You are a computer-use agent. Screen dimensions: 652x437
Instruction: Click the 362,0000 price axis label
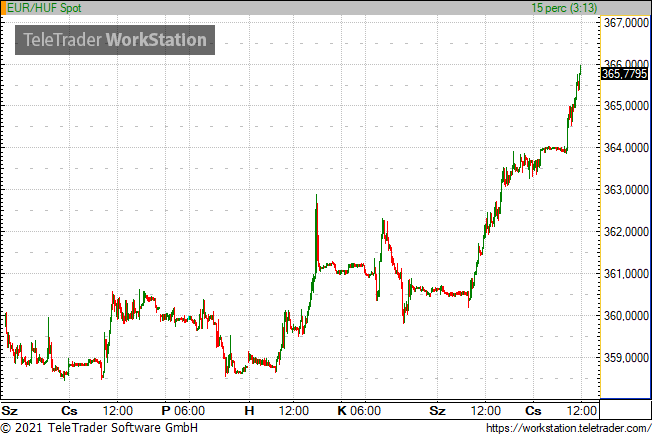point(626,232)
